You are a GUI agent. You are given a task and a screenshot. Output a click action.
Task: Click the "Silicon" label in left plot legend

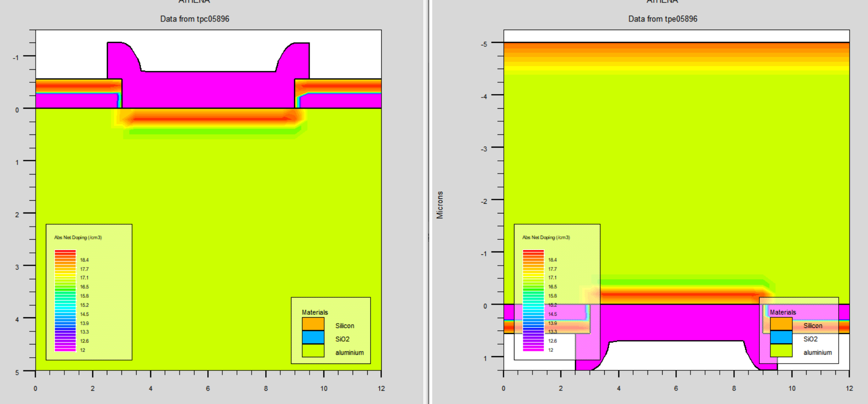pyautogui.click(x=345, y=326)
